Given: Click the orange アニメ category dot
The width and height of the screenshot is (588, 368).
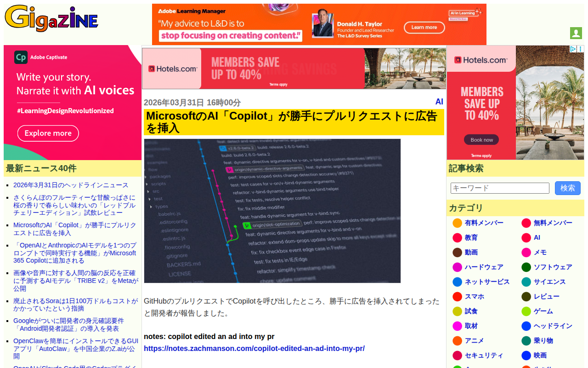Looking at the screenshot, I should [x=457, y=341].
